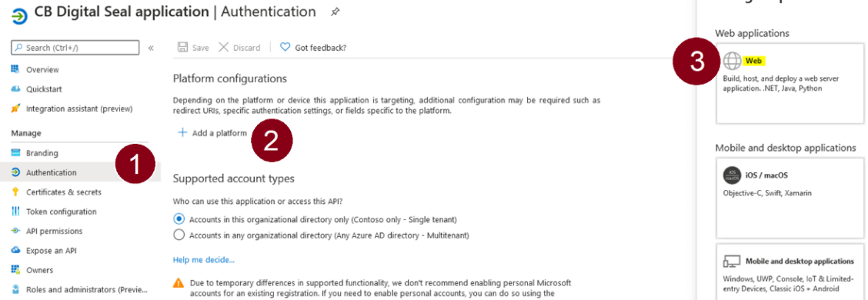Click the desktop monitor icon in platform card

click(732, 262)
